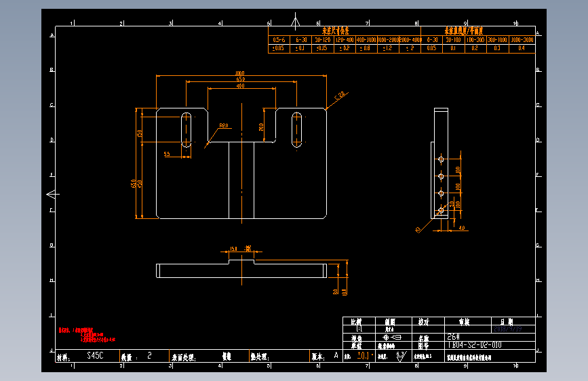Select the C 20 chamfer callout
Screen dimensions: 588x381
point(340,96)
